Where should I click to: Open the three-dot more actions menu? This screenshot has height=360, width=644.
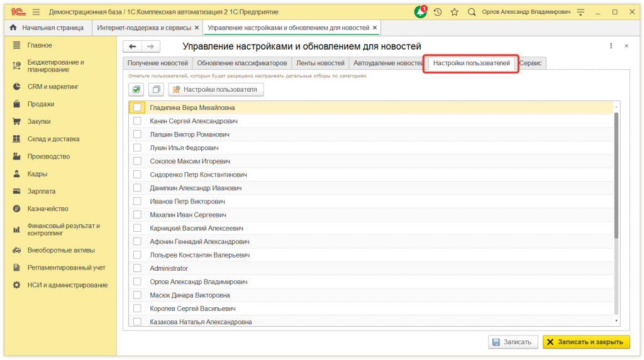(611, 46)
